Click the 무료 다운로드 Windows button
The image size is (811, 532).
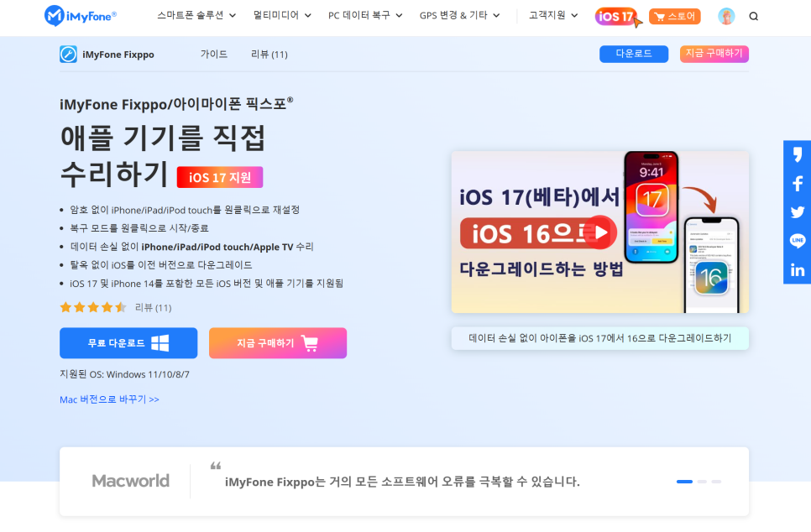tap(128, 342)
